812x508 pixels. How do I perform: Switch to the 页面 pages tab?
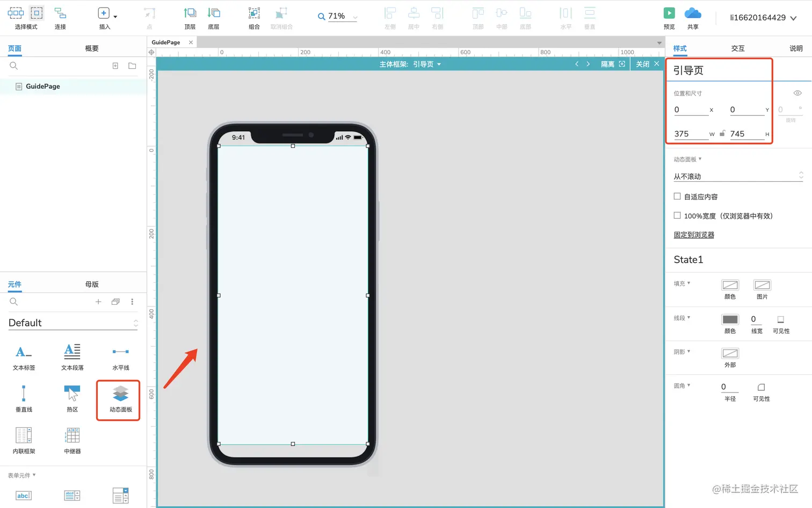15,48
